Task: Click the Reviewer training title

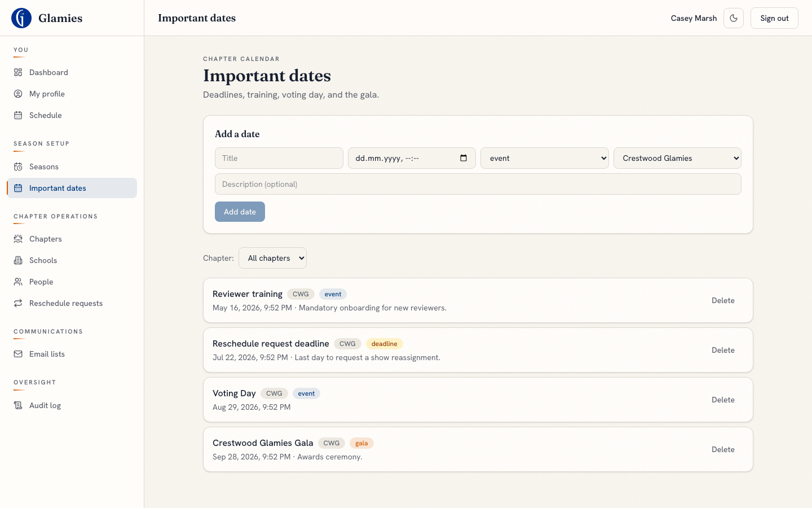Action: pyautogui.click(x=248, y=294)
